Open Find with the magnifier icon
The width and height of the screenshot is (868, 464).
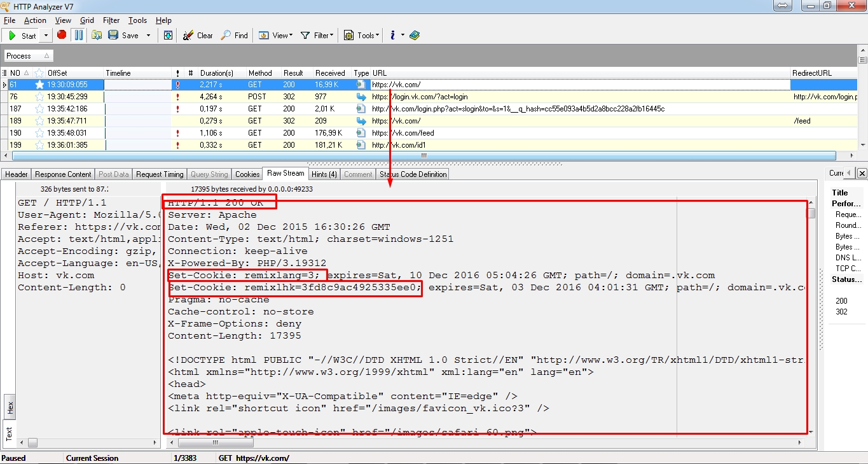click(226, 35)
